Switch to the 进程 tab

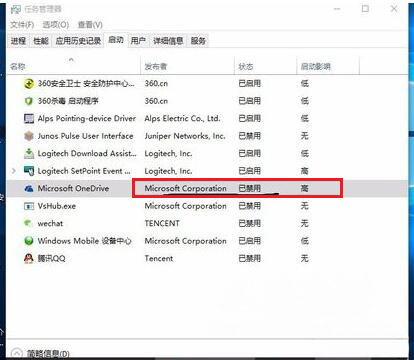coord(18,41)
